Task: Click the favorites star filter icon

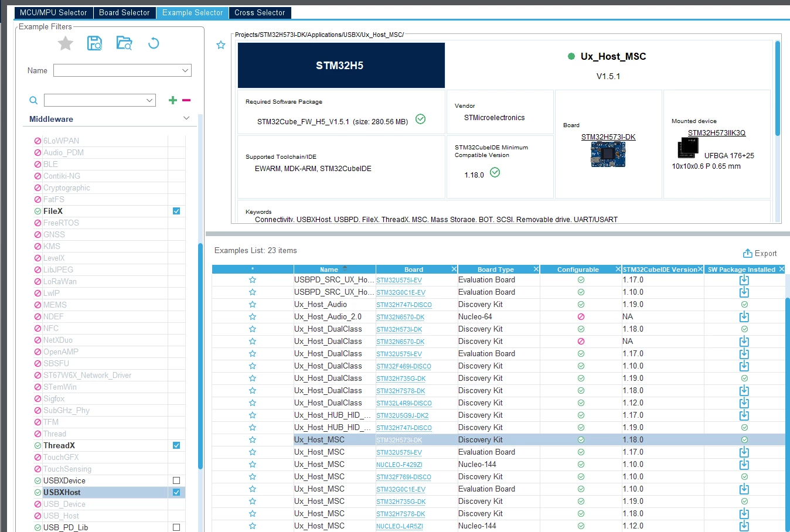Action: point(66,43)
